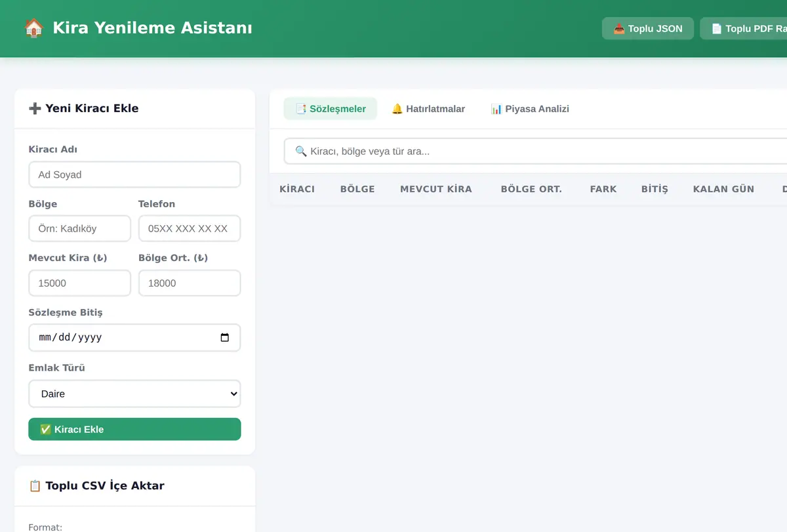Click the tenant search box
Image resolution: width=787 pixels, height=532 pixels.
pyautogui.click(x=535, y=151)
